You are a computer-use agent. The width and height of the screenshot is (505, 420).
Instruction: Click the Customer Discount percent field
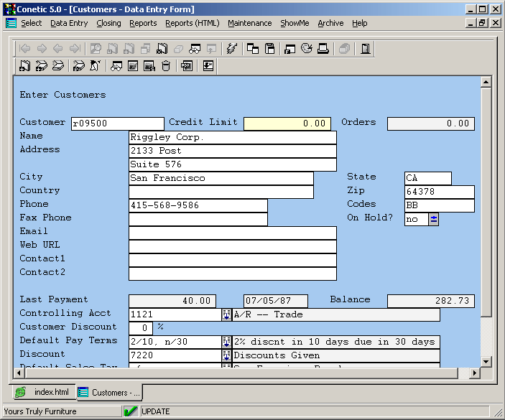140,328
